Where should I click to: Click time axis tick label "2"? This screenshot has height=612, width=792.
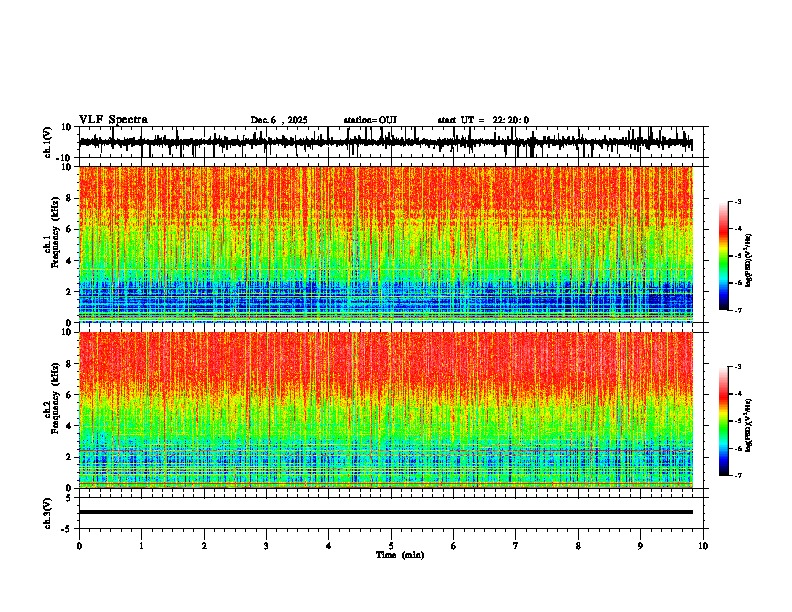click(x=204, y=546)
